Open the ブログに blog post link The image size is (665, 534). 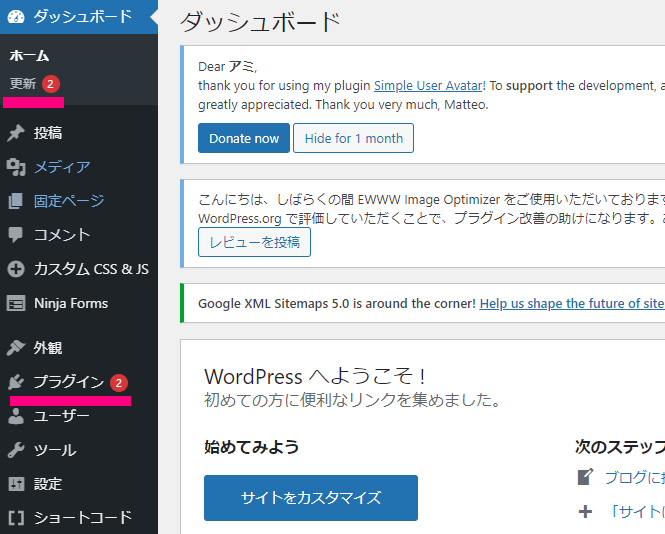click(x=634, y=478)
